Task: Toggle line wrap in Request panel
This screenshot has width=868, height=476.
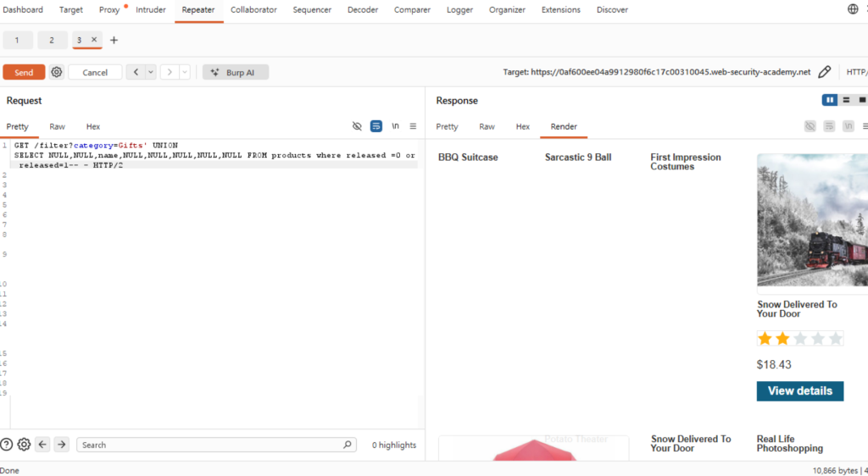Action: 376,126
